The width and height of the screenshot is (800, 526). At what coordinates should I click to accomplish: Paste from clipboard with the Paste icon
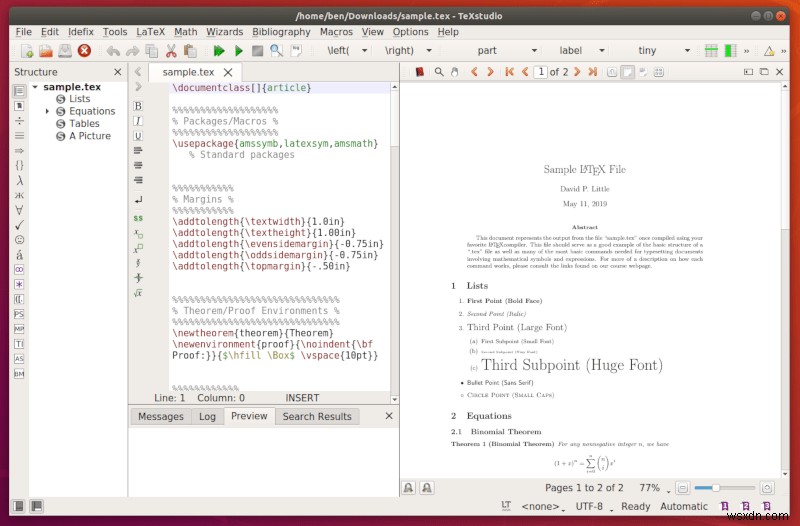[190, 51]
